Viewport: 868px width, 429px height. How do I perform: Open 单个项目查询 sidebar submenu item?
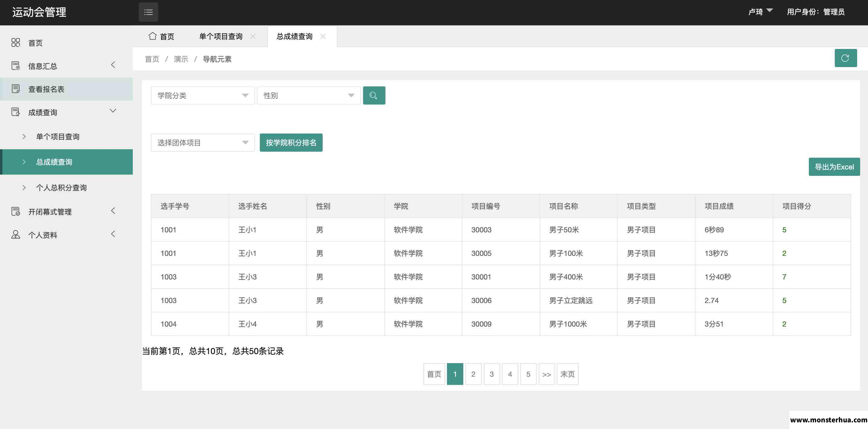66,137
